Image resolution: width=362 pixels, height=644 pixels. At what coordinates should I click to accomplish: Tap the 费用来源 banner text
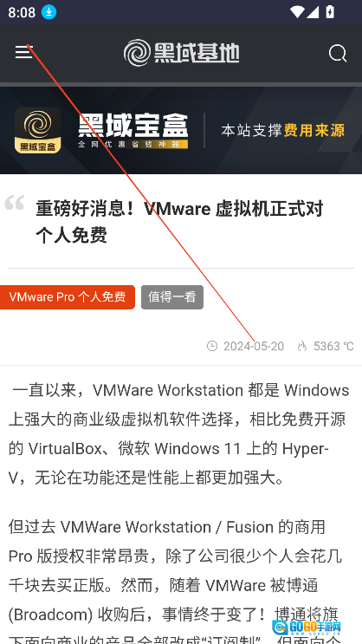(x=314, y=131)
